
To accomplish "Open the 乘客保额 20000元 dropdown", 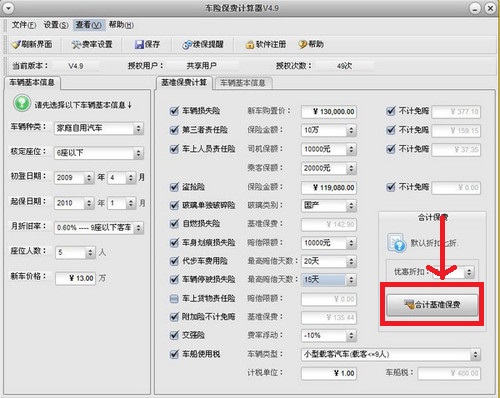I will pyautogui.click(x=329, y=168).
